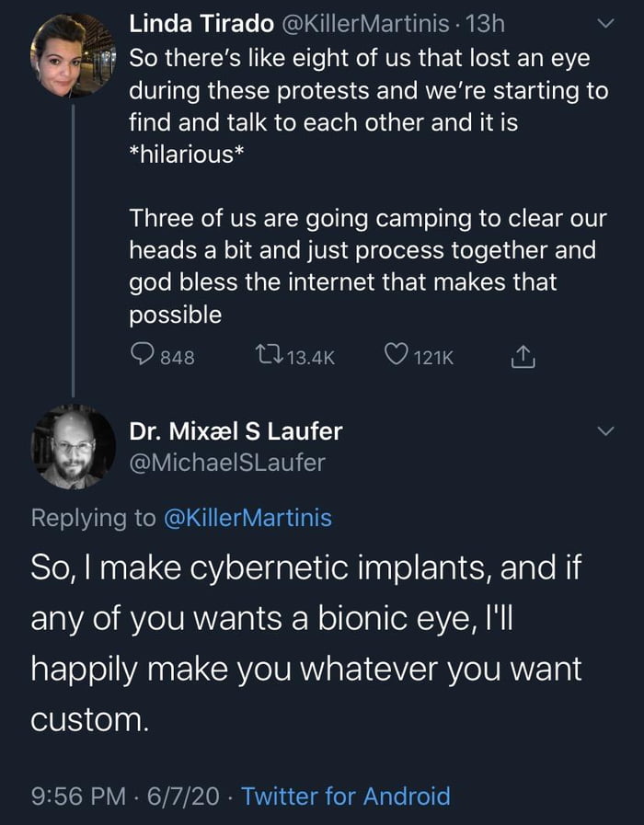Click the reply icon on Linda's tweet
The width and height of the screenshot is (644, 825).
click(x=141, y=358)
